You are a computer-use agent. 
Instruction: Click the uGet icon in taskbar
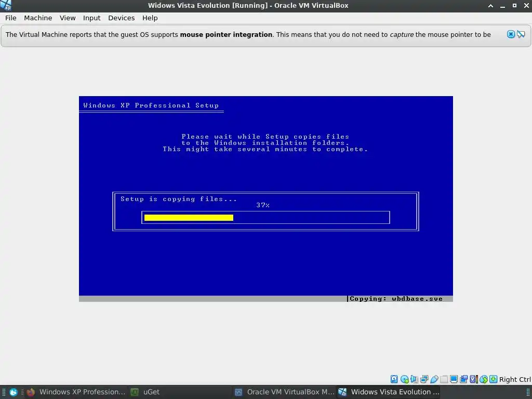135,392
